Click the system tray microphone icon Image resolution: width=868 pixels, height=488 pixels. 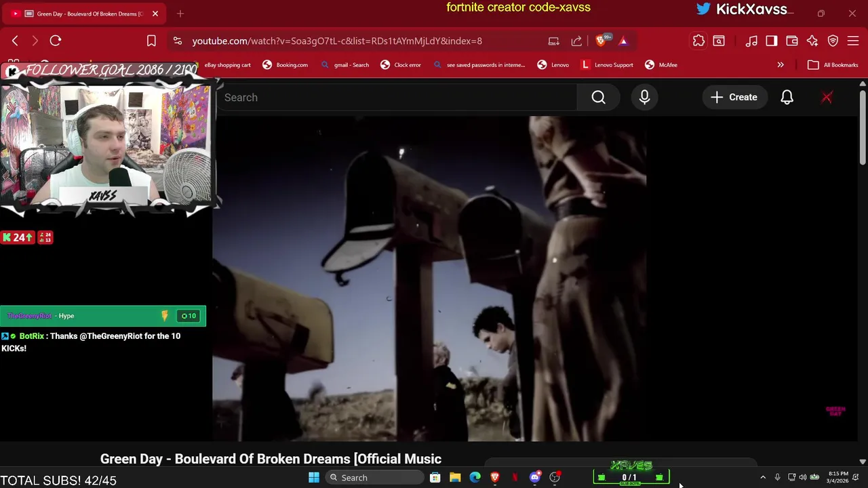777,478
